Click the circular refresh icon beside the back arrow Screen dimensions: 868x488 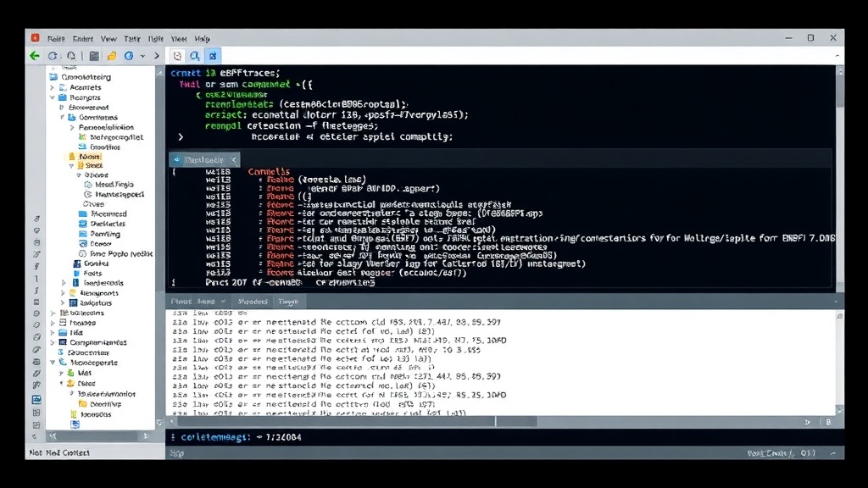click(53, 56)
